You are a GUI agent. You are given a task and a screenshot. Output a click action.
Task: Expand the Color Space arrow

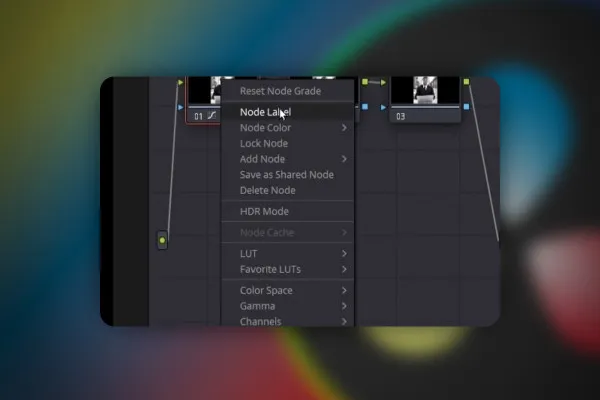tap(344, 291)
